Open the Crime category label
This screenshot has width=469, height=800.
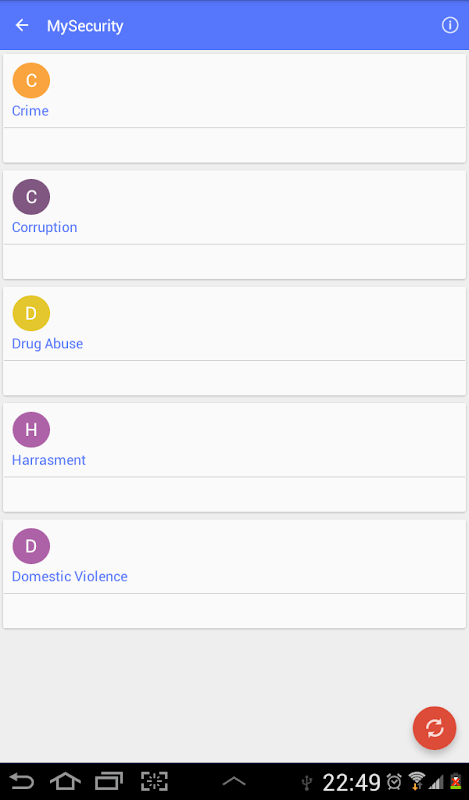coord(30,111)
